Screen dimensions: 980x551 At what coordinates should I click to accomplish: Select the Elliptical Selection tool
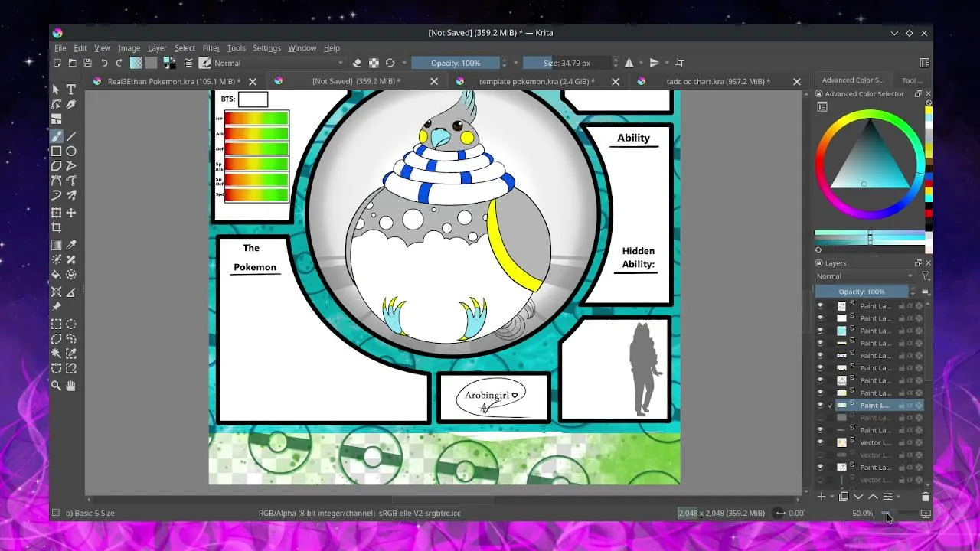(71, 324)
